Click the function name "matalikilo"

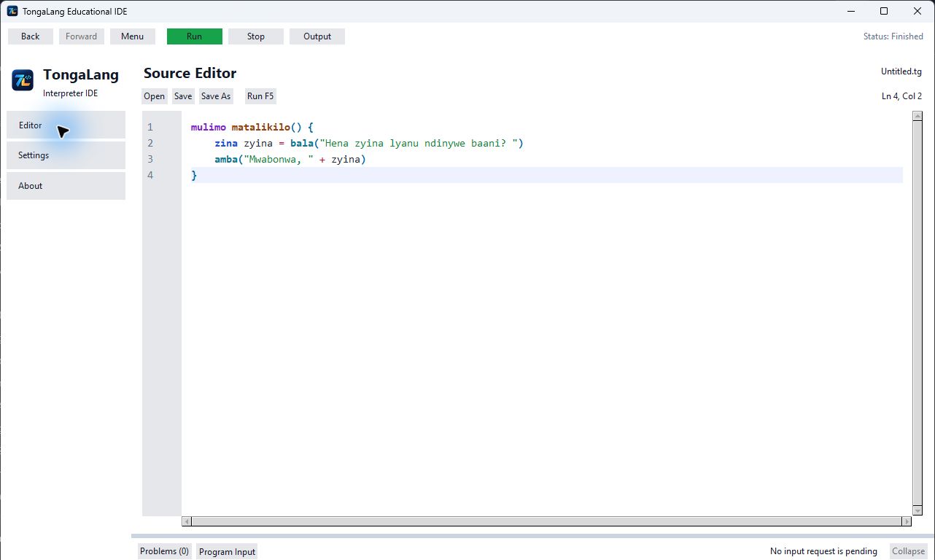(261, 127)
